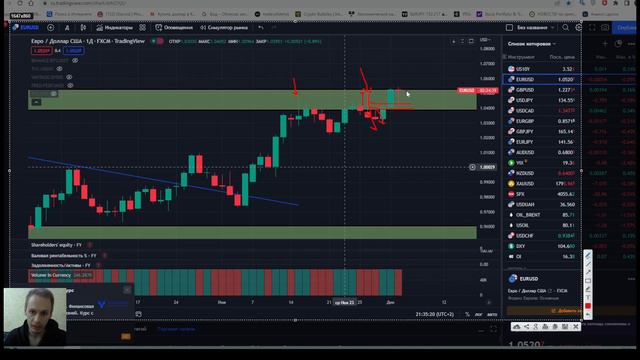Enter fullscreen mode icon in top bar
Image resolution: width=640 pixels, height=360 pixels.
pos(592,28)
